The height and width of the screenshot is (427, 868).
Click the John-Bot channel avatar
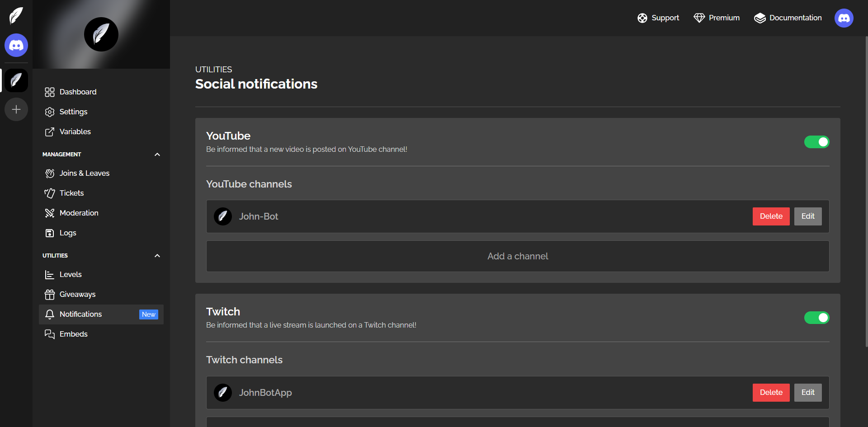pyautogui.click(x=223, y=216)
